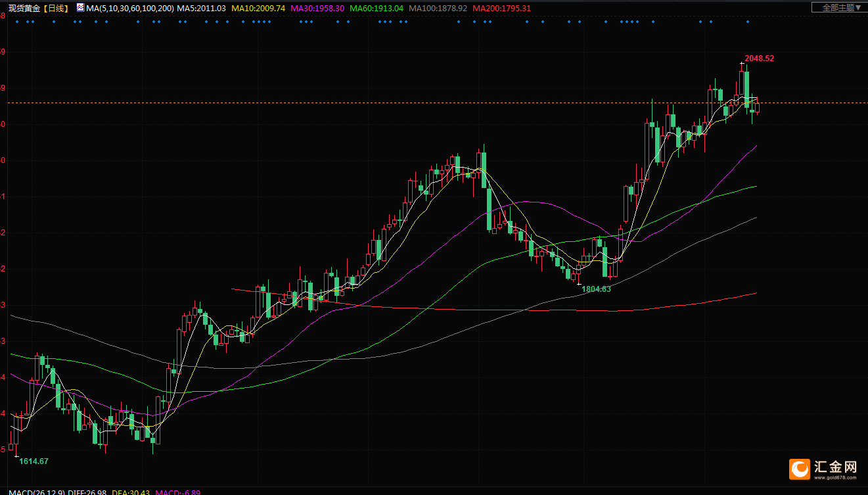Click the orange 汇金网 logo icon
This screenshot has height=495, width=868.
click(800, 469)
